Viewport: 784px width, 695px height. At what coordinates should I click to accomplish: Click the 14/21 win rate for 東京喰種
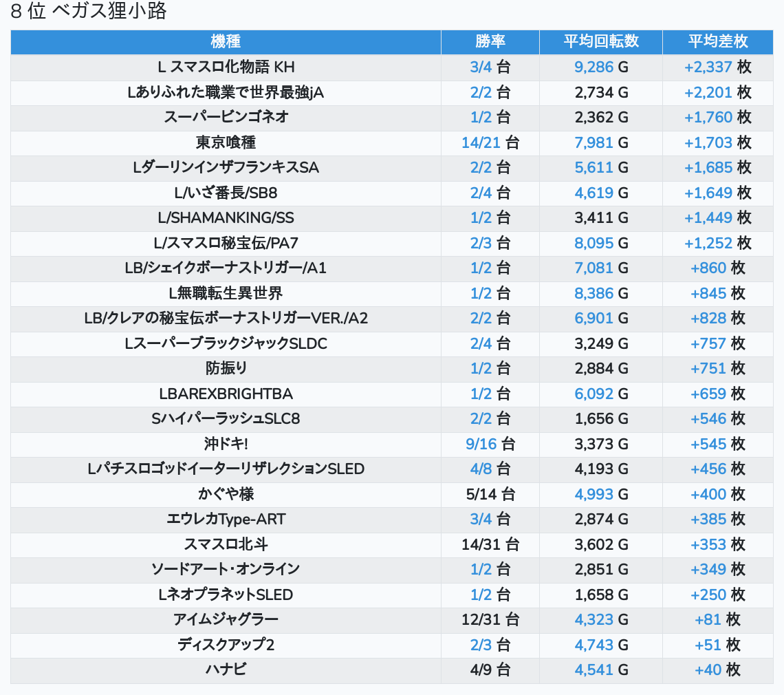tap(481, 142)
